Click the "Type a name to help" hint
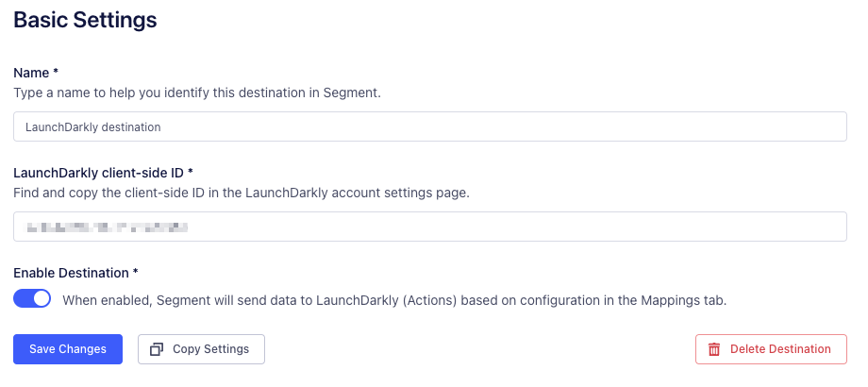 pyautogui.click(x=196, y=93)
